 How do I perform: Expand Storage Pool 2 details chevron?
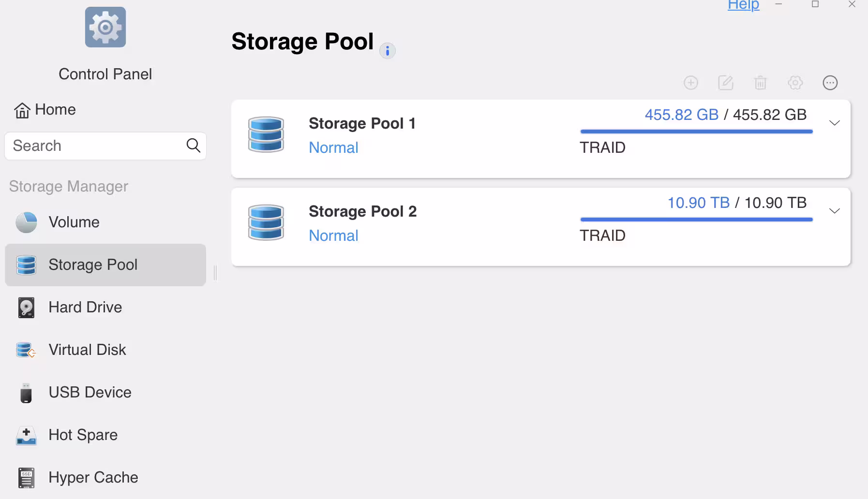834,211
